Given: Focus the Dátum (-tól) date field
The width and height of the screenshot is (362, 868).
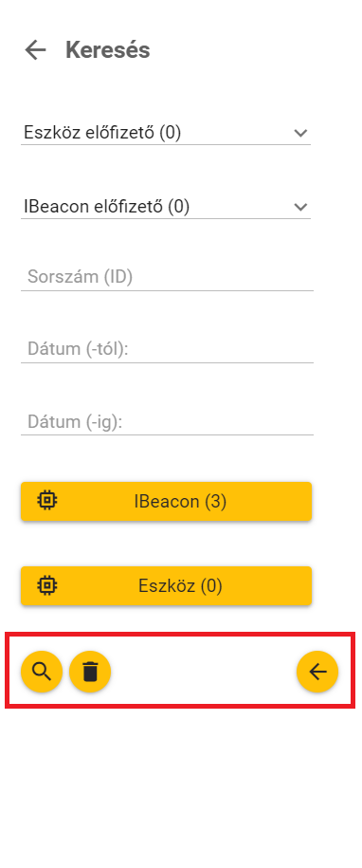Looking at the screenshot, I should point(167,349).
